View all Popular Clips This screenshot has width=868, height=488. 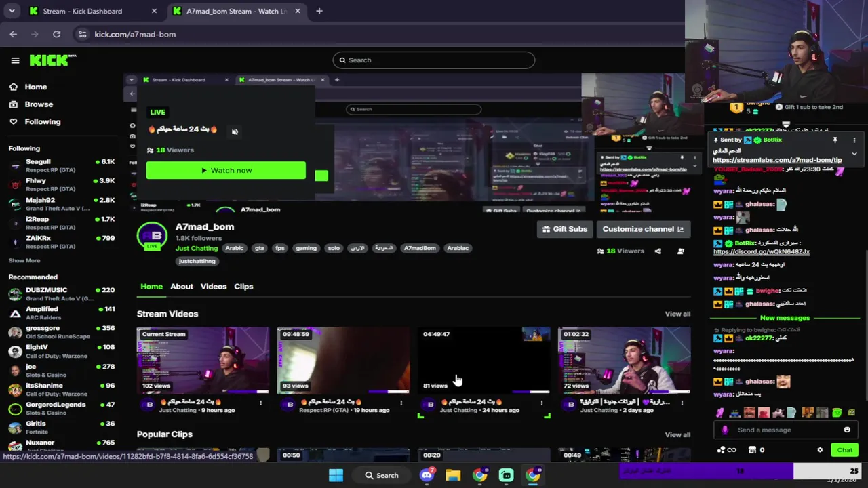677,434
